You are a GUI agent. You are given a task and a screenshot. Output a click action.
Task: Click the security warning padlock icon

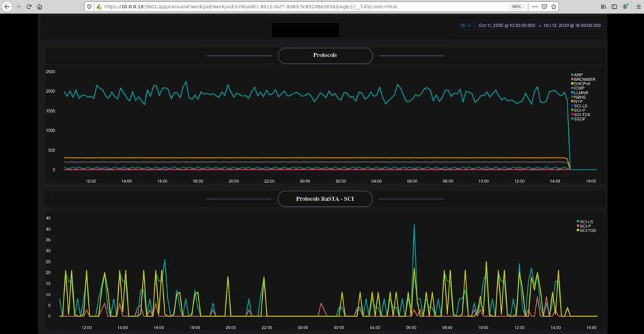99,6
